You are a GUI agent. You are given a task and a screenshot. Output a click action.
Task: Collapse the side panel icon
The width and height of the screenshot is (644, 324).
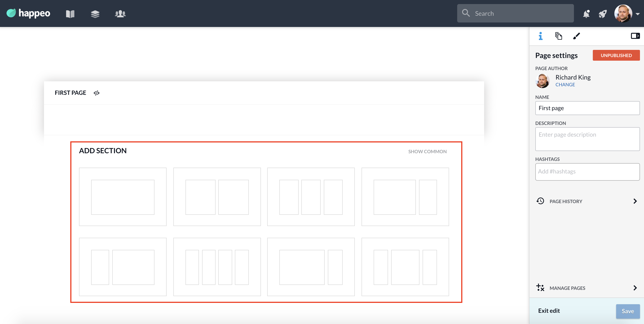click(x=635, y=36)
